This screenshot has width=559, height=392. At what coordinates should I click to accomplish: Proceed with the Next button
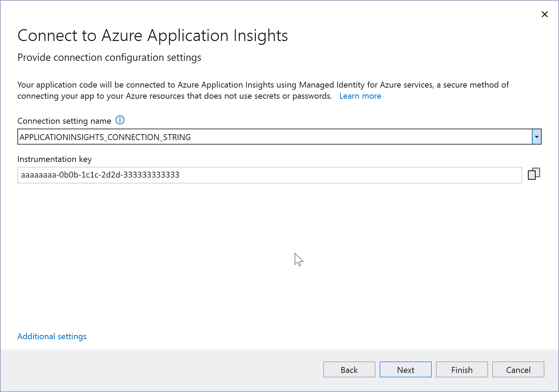click(x=405, y=369)
